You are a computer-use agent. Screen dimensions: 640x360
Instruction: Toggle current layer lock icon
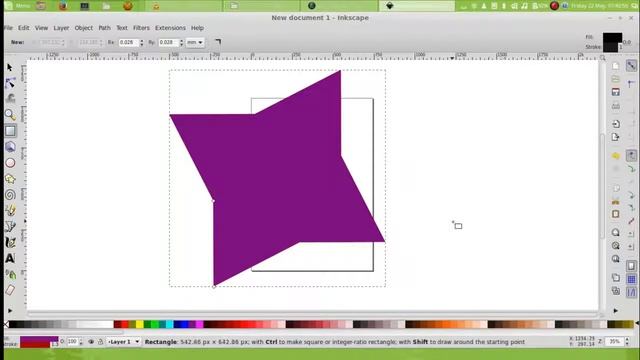100,342
